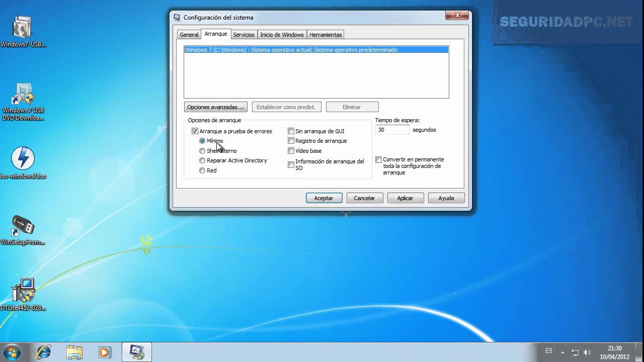Select iso-windows7.iso desktop icon
The height and width of the screenshot is (362, 644).
[x=23, y=163]
